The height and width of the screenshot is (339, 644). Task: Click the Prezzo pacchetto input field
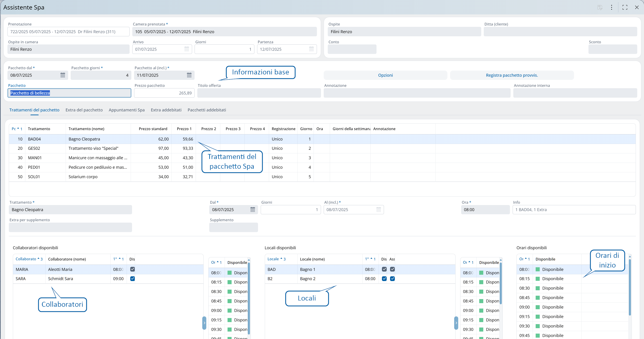click(164, 93)
